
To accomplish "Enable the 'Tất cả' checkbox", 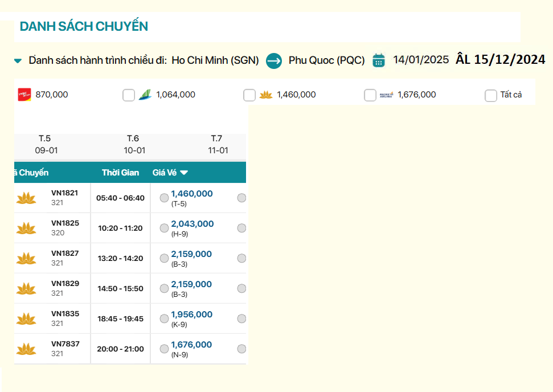I will 491,95.
